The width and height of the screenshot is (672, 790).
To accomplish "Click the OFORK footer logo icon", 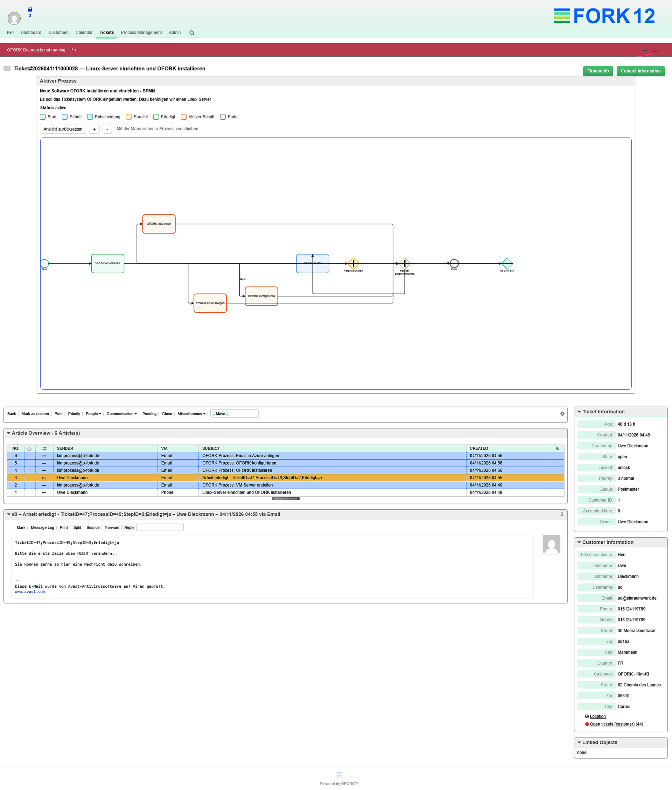I will 339,774.
